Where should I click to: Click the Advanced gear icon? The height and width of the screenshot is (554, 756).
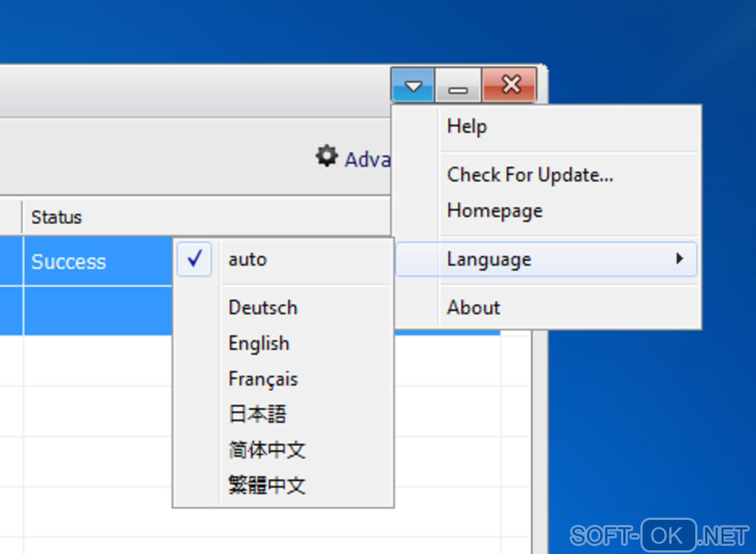tap(326, 156)
